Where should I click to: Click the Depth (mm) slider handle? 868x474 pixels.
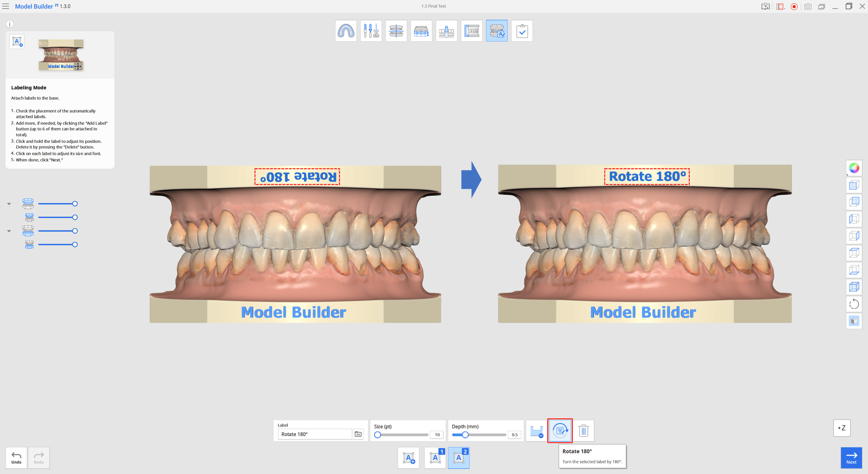pyautogui.click(x=465, y=435)
